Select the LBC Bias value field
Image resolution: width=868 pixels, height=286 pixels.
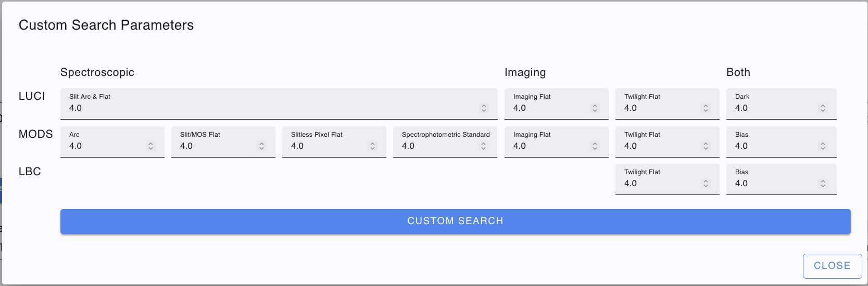point(773,184)
